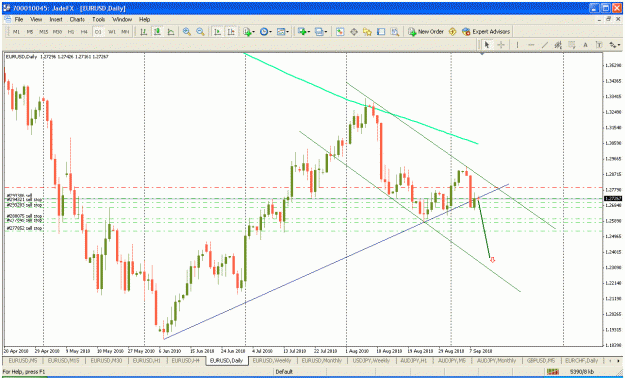Switch to EURUSD,M15 chart tab
Viewport: 625px width, 378px height.
(x=63, y=361)
